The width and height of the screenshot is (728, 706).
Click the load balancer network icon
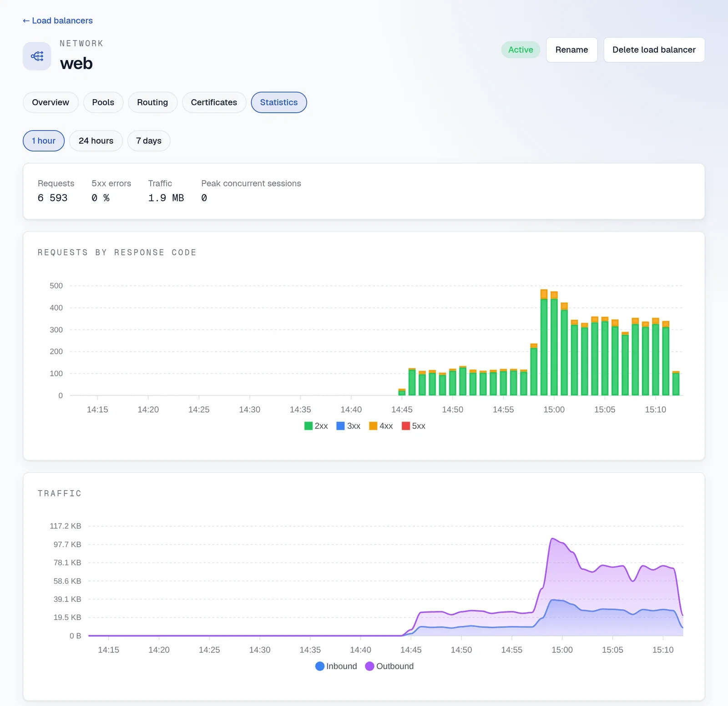37,56
